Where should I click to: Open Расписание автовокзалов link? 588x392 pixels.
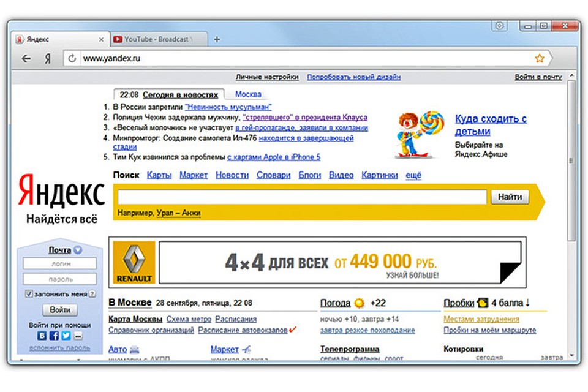point(243,330)
